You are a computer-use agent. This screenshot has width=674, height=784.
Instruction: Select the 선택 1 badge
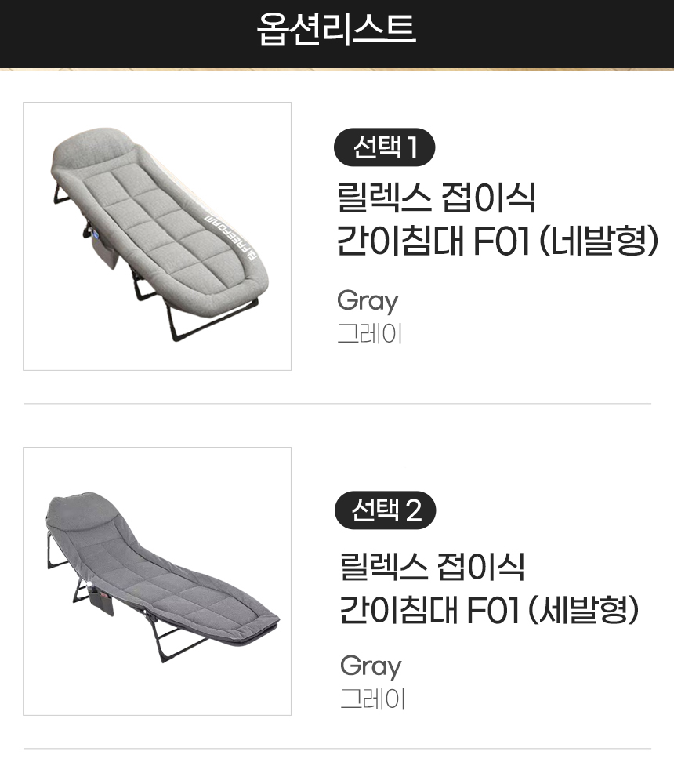[384, 147]
